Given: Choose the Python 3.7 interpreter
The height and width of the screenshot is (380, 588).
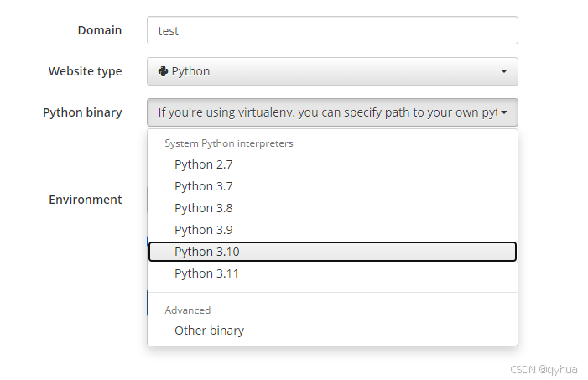Looking at the screenshot, I should click(x=203, y=186).
